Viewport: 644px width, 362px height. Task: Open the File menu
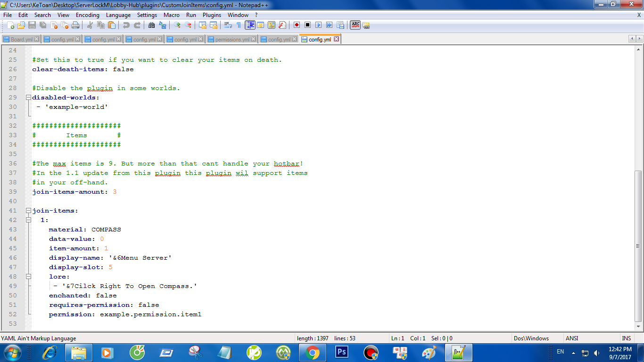(x=8, y=15)
